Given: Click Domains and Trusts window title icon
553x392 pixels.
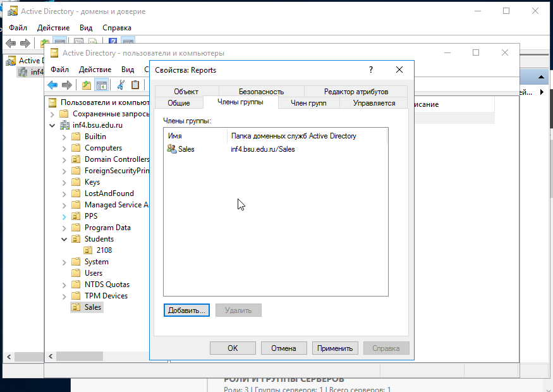Looking at the screenshot, I should [x=13, y=11].
